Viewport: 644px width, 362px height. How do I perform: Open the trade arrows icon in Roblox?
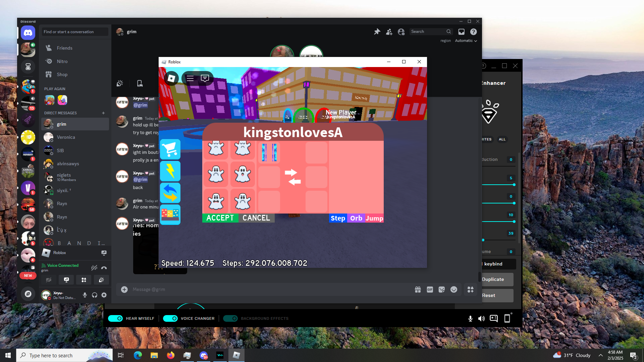(170, 193)
